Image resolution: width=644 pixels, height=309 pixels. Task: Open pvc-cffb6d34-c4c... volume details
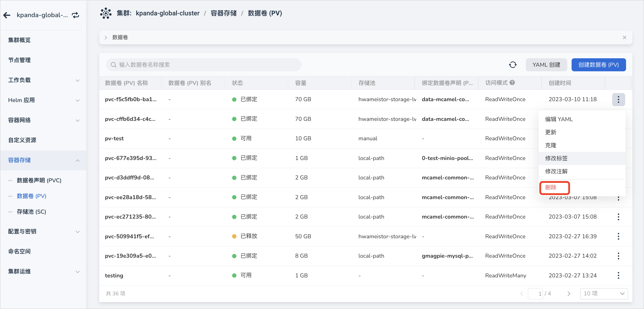[x=130, y=119]
